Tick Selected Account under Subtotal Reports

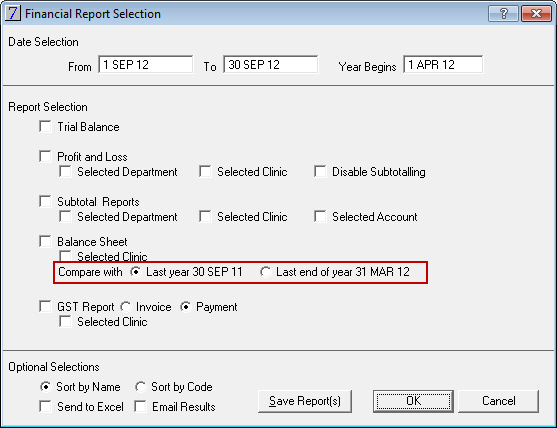[x=320, y=216]
